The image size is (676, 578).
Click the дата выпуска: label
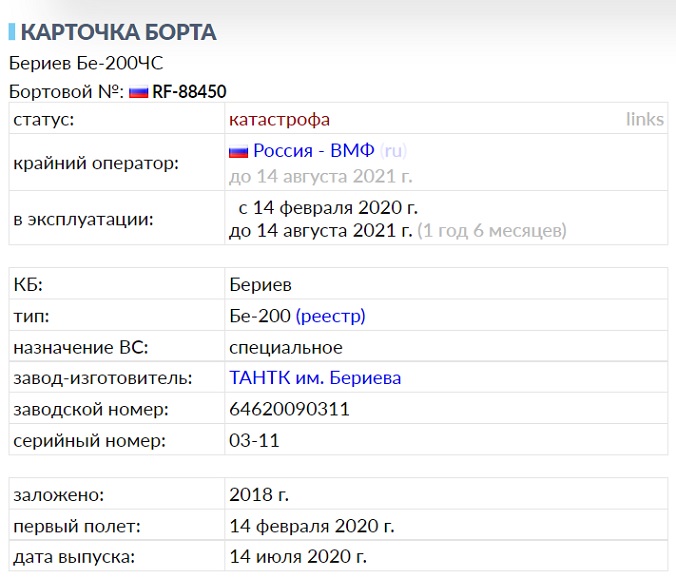pos(75,557)
